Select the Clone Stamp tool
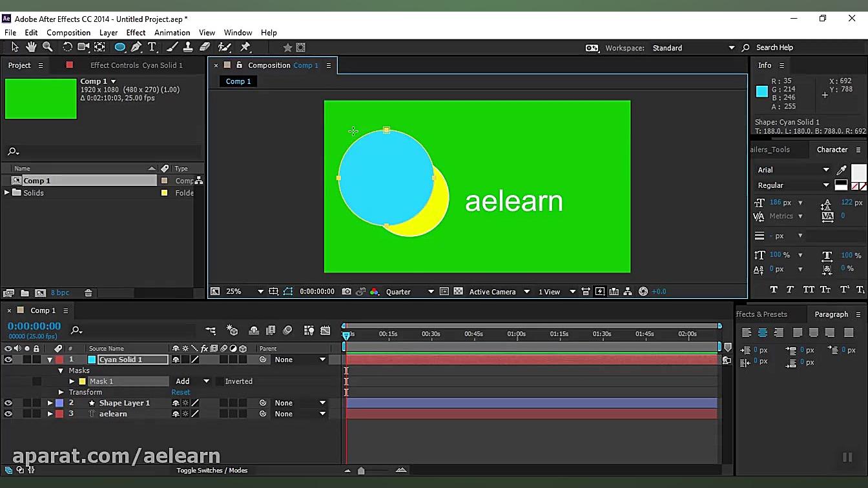Screen dimensions: 868x488 click(188, 47)
